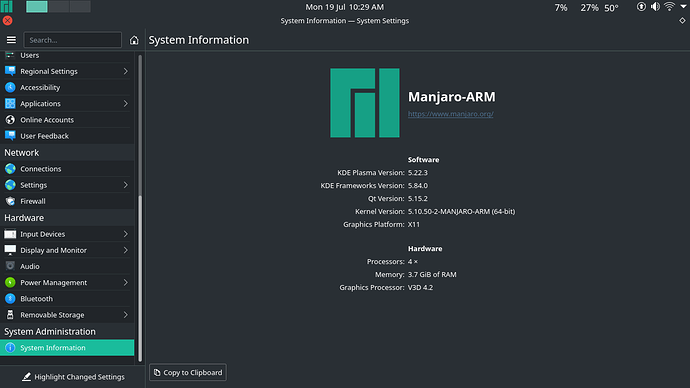Screen dimensions: 690x388
Task: Click the large Manjaro logo image
Action: [365, 102]
